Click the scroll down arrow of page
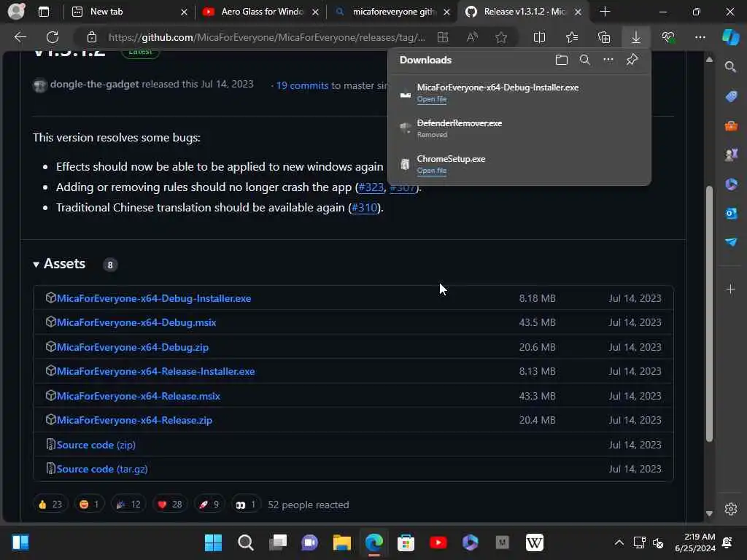747x560 pixels. coord(709,513)
